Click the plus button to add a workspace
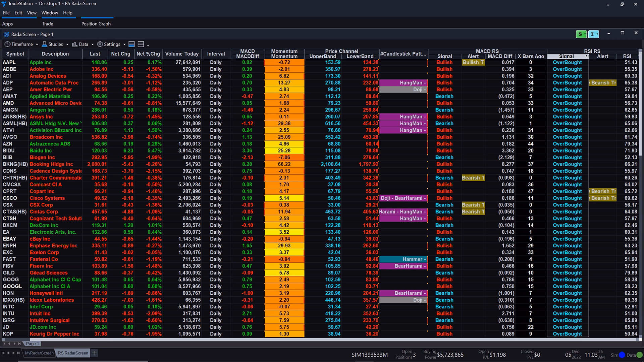Viewport: 644px width, 362px height. tap(94, 353)
